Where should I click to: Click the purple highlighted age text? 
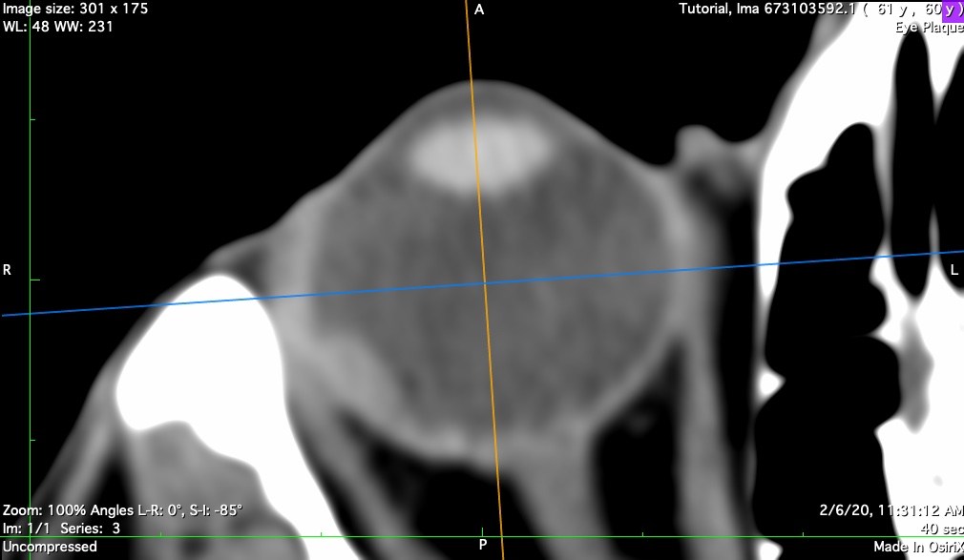tap(952, 10)
